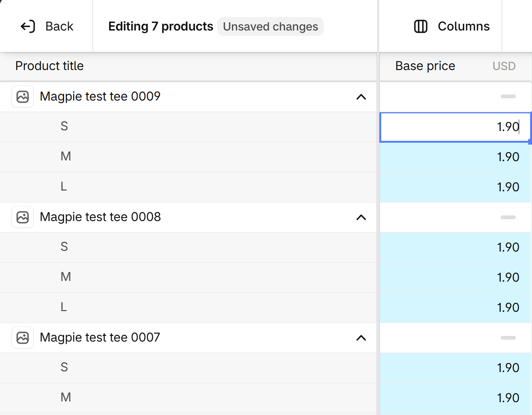
Task: Open the Columns picker
Action: click(x=452, y=26)
